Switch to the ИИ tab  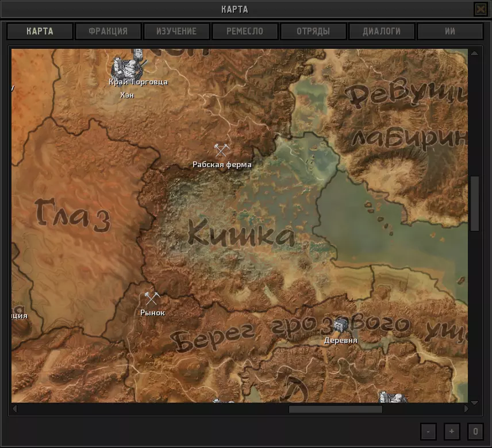450,32
